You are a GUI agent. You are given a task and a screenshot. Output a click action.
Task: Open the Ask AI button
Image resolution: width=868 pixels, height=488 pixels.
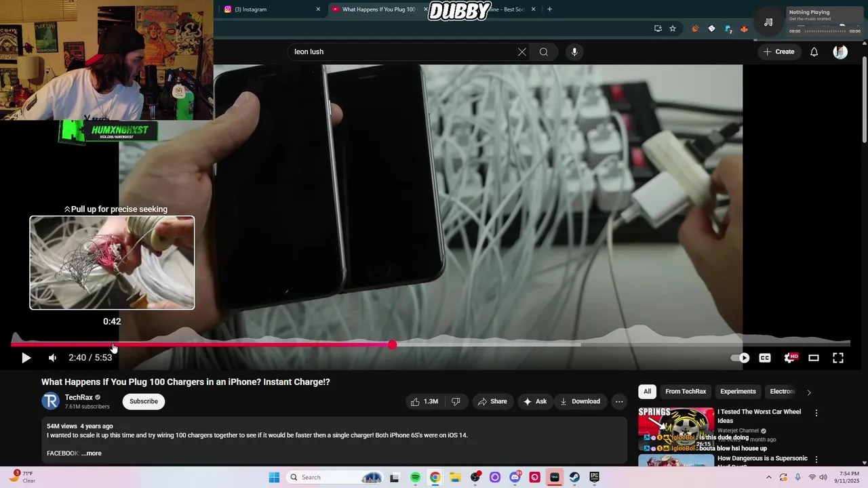[534, 401]
